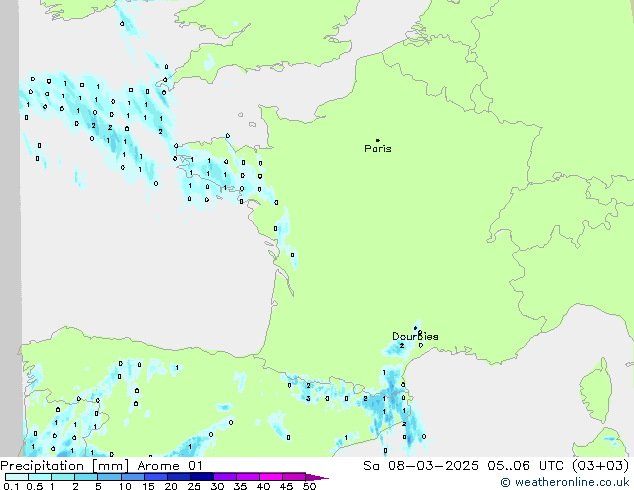Click legend value '50'
Image resolution: width=634 pixels, height=490 pixels.
point(309,486)
